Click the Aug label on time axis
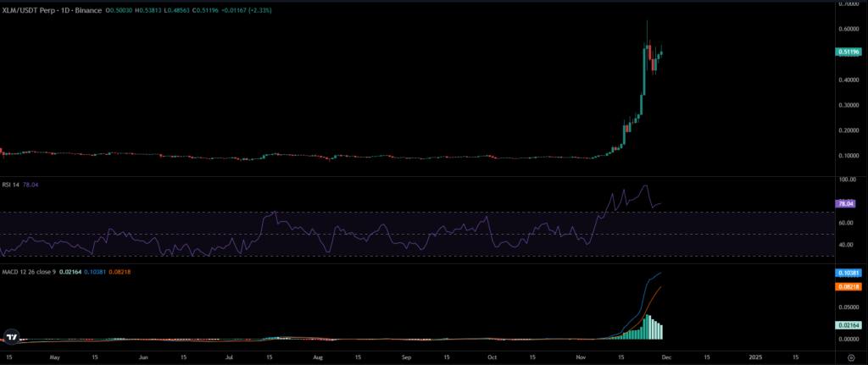The image size is (868, 365). [x=318, y=357]
